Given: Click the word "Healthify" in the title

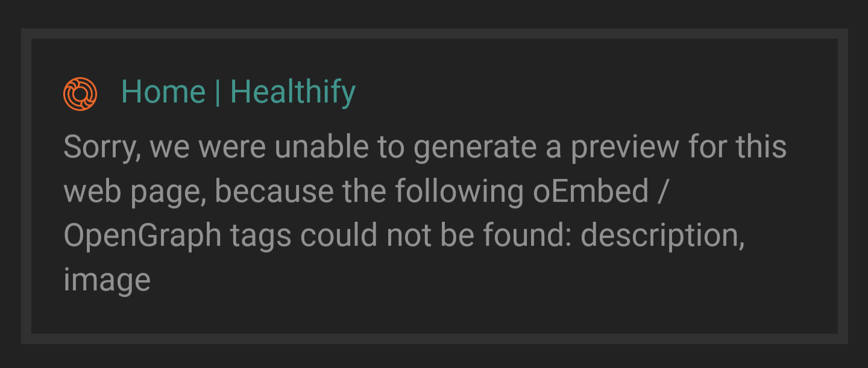Looking at the screenshot, I should point(293,92).
